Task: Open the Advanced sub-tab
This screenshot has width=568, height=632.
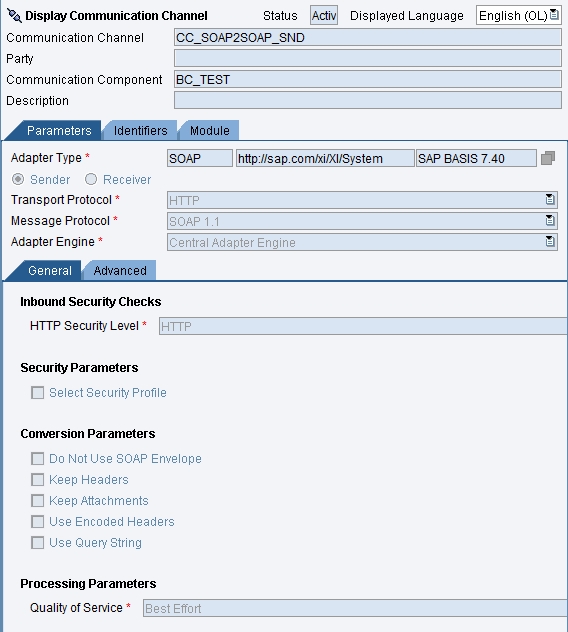Action: [120, 270]
